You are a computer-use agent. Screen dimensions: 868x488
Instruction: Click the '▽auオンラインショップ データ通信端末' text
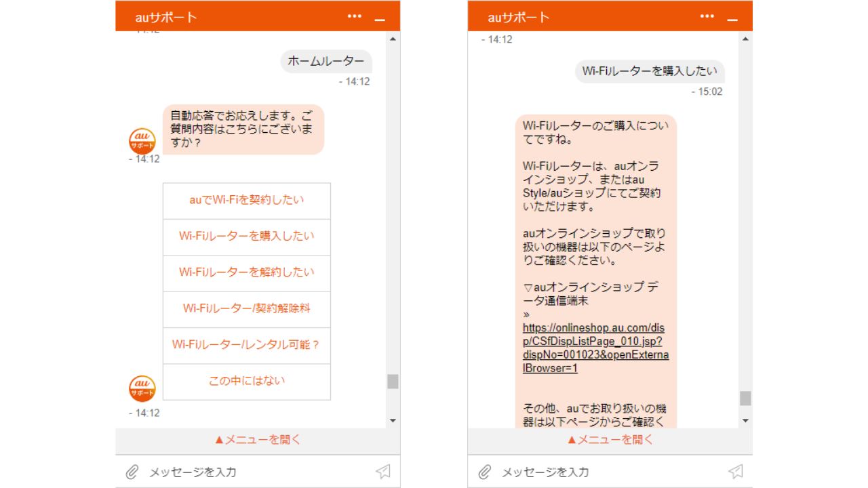click(x=591, y=293)
